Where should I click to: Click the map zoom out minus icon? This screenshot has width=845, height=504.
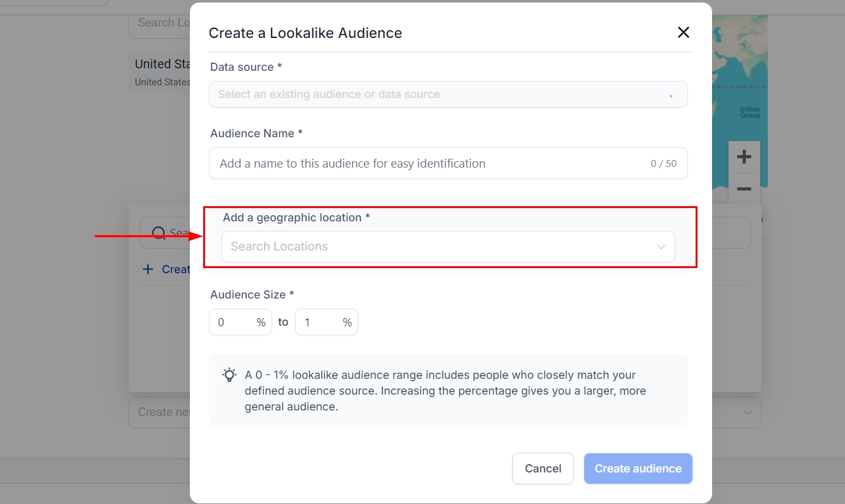click(x=744, y=188)
